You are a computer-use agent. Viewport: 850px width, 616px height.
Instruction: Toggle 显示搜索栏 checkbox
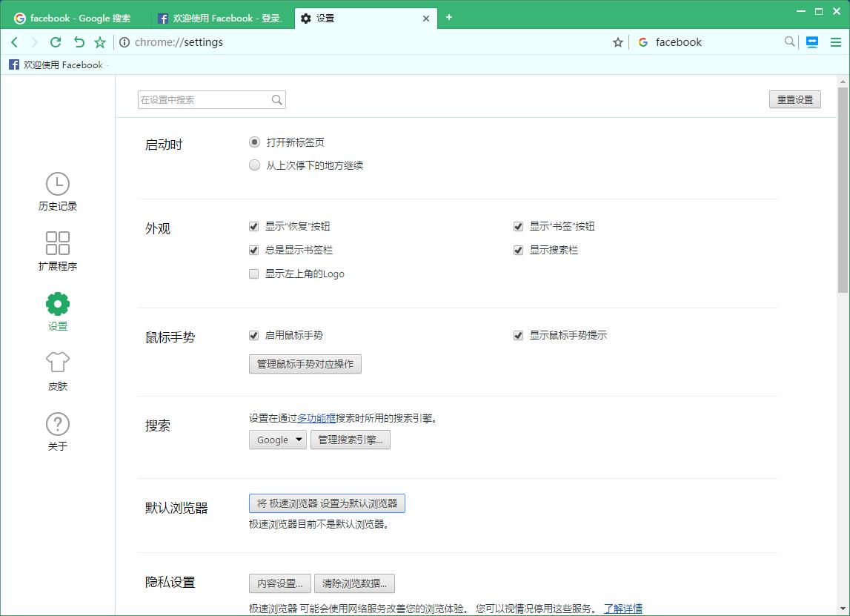(518, 250)
